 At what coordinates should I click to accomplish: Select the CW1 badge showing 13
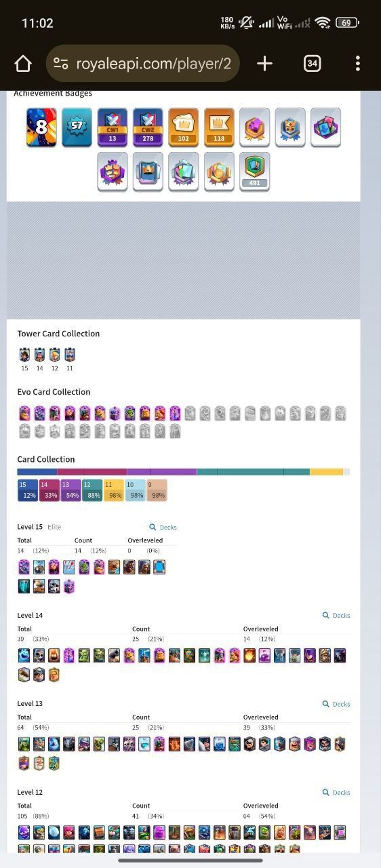[113, 127]
